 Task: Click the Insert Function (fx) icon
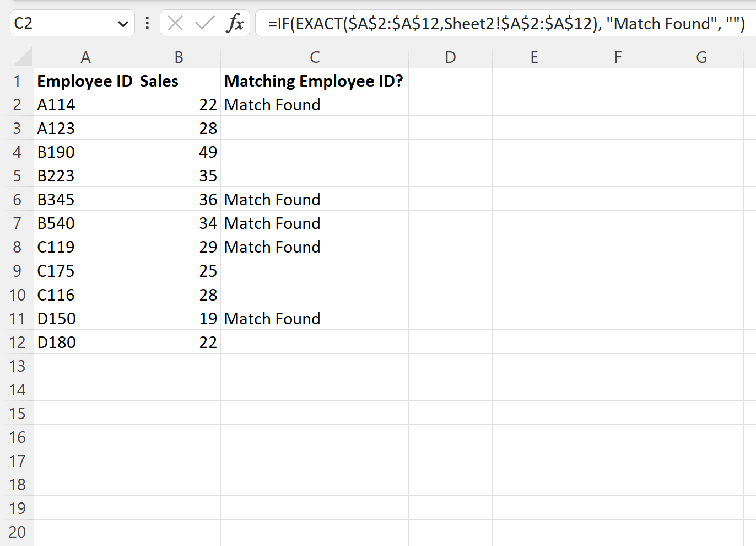click(236, 24)
